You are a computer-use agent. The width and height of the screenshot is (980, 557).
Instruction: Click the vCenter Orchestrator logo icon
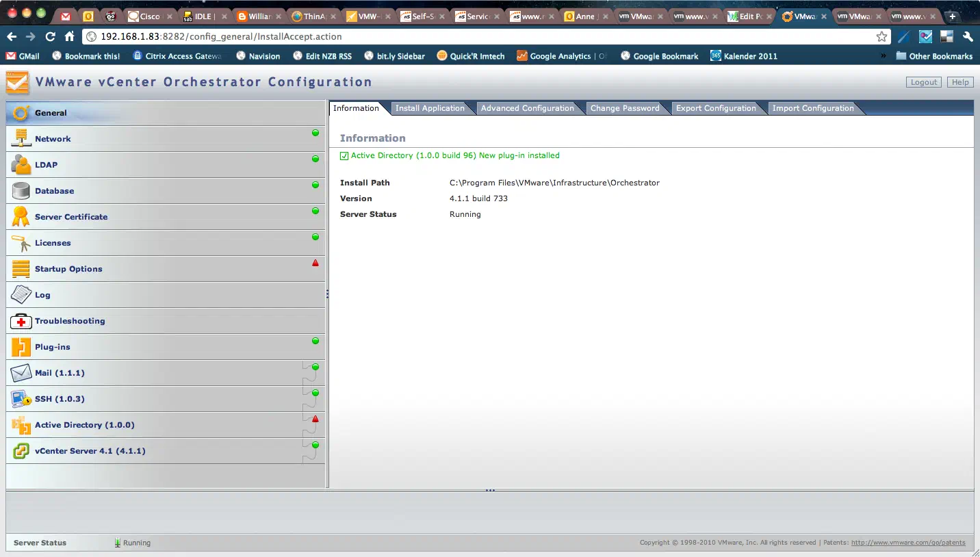click(x=18, y=83)
